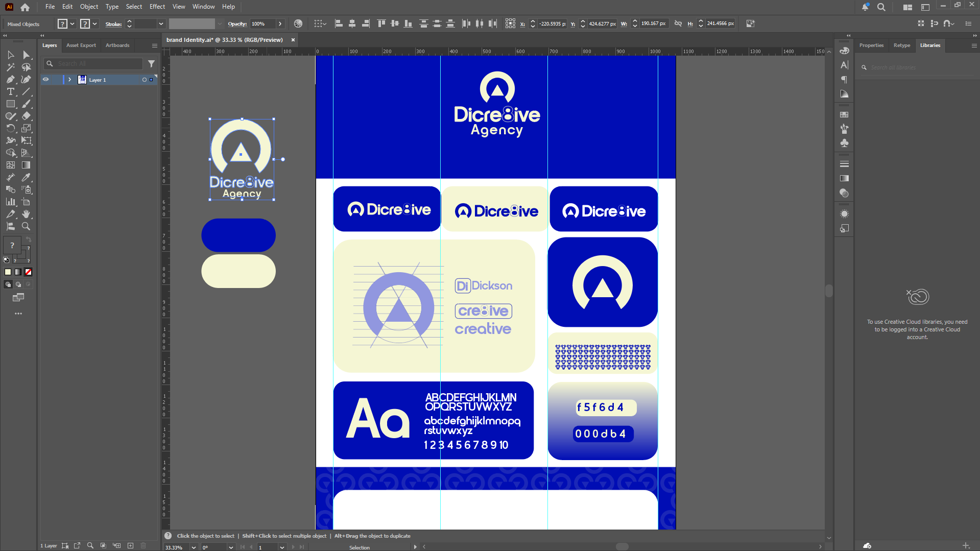Open the rotation angle dropdown
The image size is (980, 551).
point(231,547)
